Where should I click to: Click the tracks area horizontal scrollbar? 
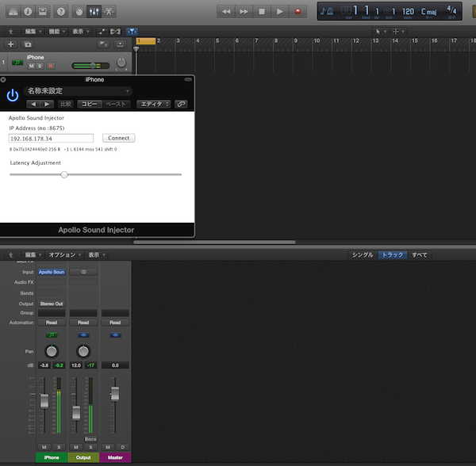[x=214, y=242]
